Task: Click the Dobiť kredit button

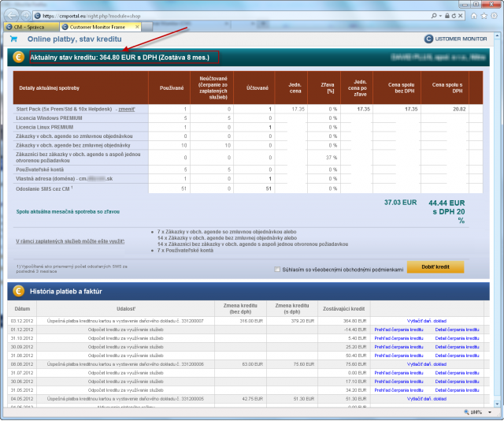Action: 435,266
